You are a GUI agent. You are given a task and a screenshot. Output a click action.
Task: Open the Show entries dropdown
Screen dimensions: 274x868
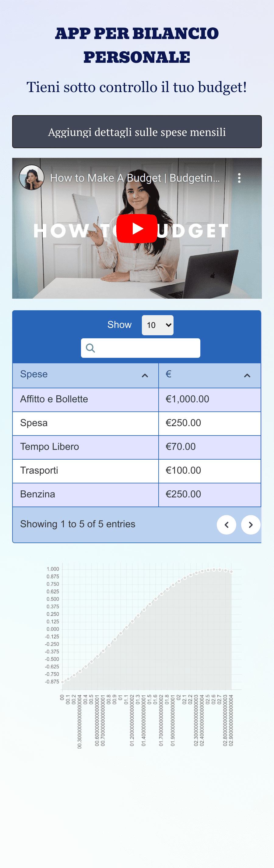(x=157, y=325)
